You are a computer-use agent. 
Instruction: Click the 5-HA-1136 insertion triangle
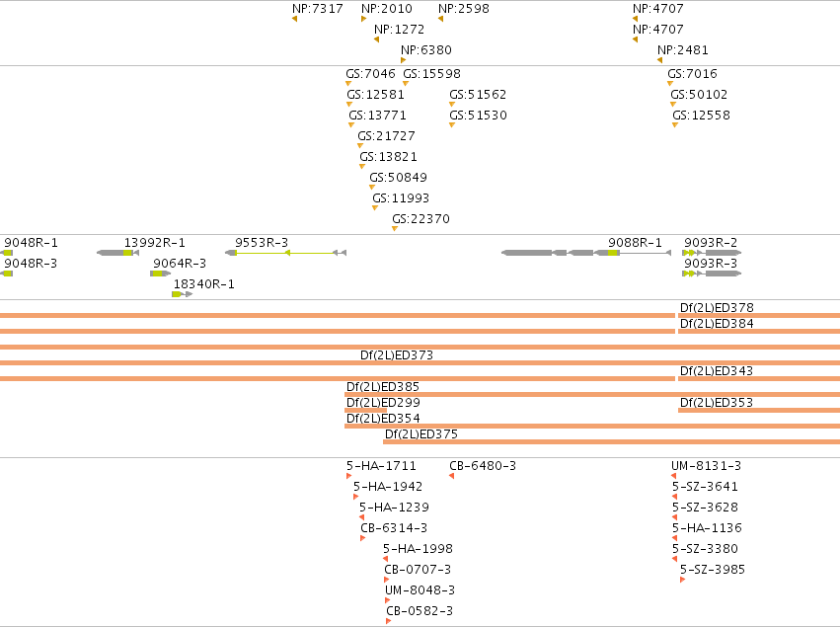674,538
